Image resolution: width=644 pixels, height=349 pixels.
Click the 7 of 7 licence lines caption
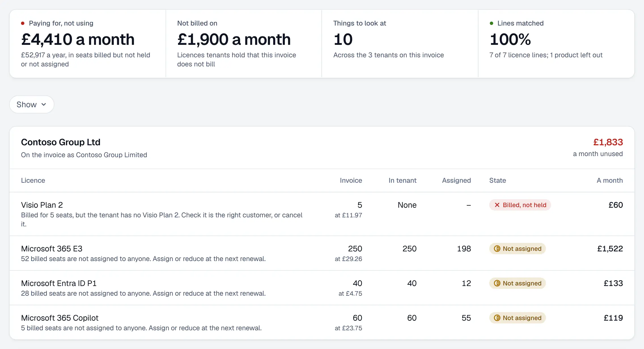546,55
